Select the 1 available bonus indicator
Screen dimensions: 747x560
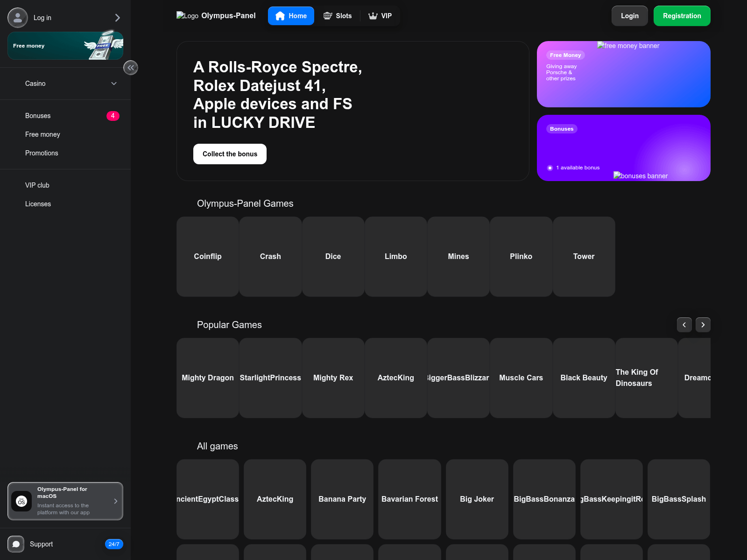573,168
